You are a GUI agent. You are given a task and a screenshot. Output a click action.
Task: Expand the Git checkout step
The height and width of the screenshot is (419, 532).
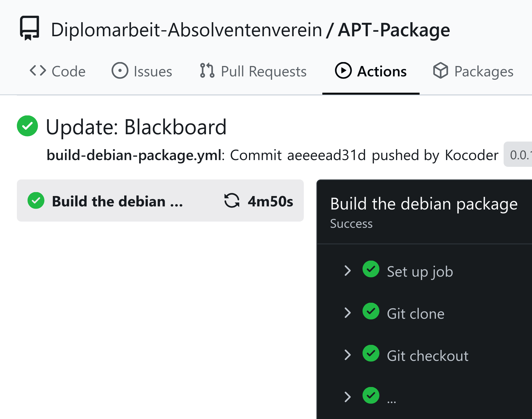[x=348, y=355]
